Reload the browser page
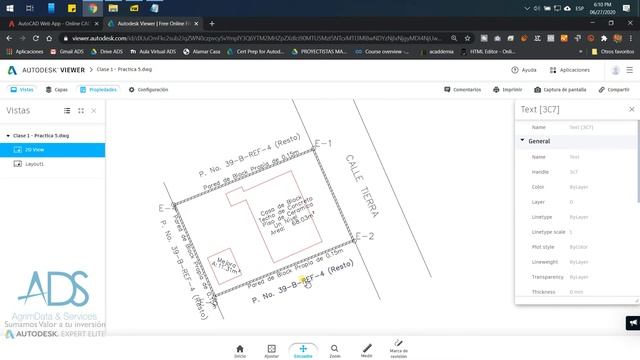Viewport: 640px width, 360px height. [36, 38]
